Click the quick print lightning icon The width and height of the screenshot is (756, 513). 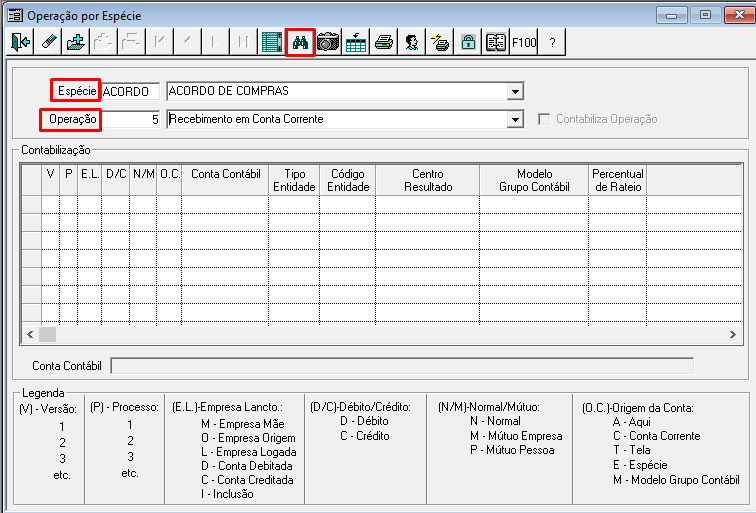(440, 42)
